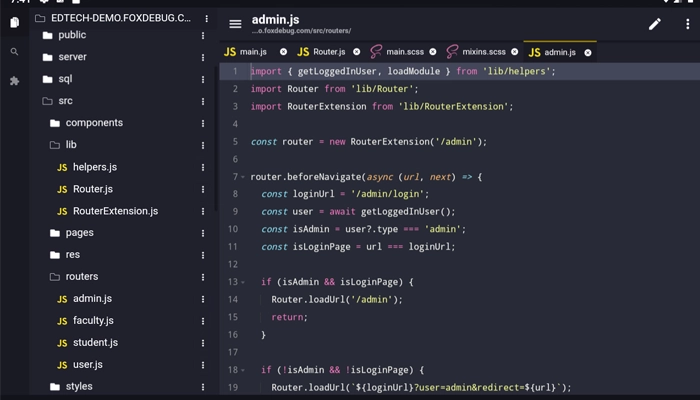Screen dimensions: 700x400
Task: Expand the pages folder
Action: 79,233
